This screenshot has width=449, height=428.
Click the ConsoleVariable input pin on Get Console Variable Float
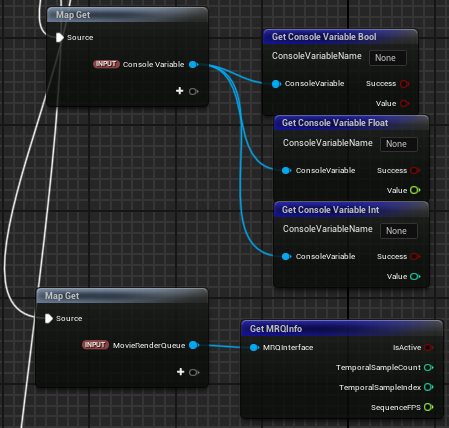click(x=287, y=171)
